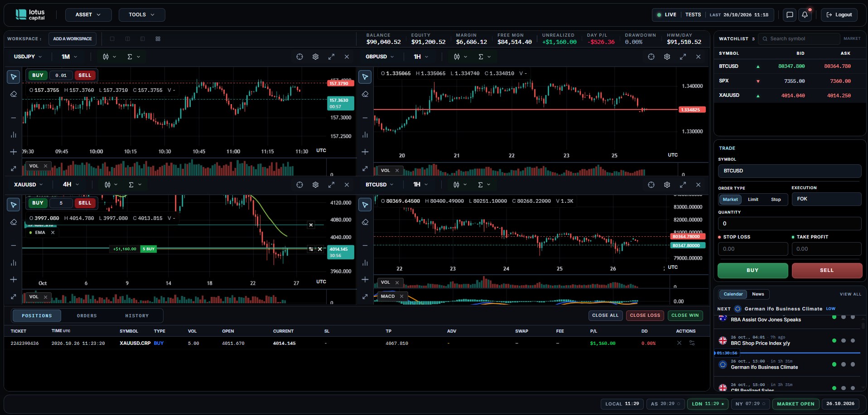This screenshot has height=415, width=868.
Task: Select the cursor tool on BTCUSD chart
Action: pyautogui.click(x=365, y=205)
